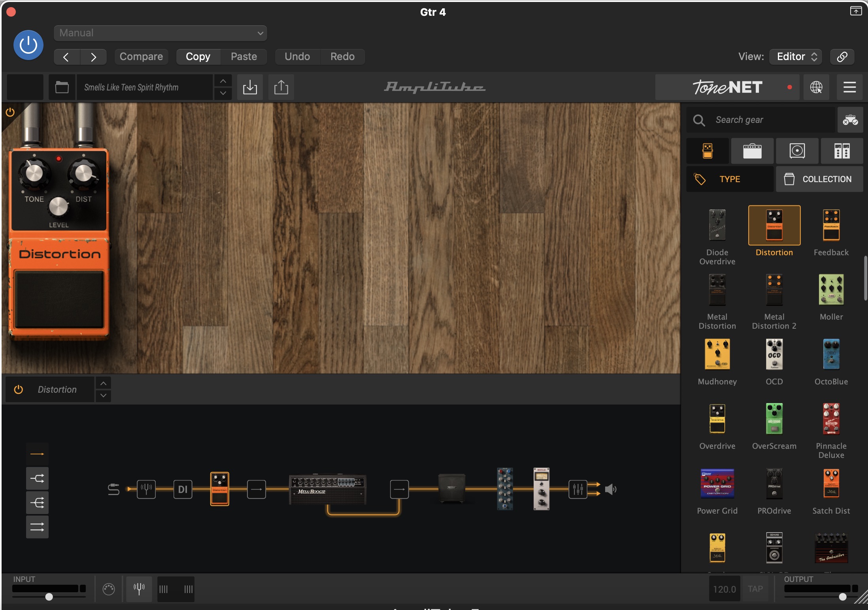Choose the three-path split routing icon
This screenshot has height=610, width=868.
coord(37,503)
